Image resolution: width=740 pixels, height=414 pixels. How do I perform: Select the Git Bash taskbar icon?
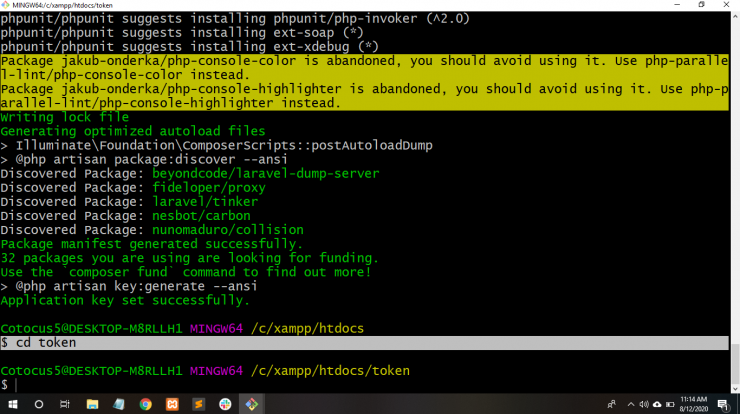252,404
